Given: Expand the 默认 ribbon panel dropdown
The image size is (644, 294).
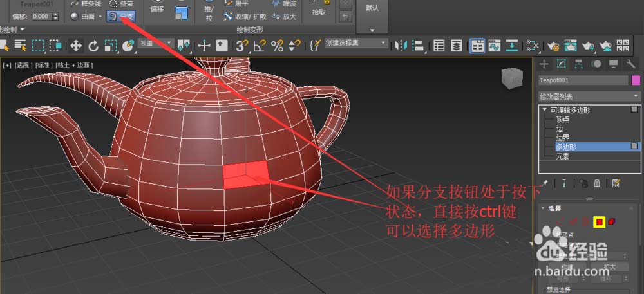Looking at the screenshot, I should point(372,30).
